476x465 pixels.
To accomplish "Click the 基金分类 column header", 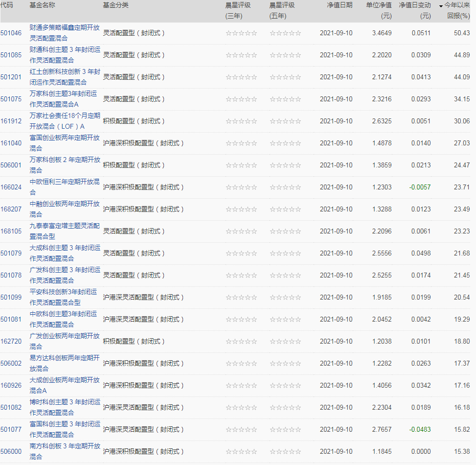I will tap(115, 5).
